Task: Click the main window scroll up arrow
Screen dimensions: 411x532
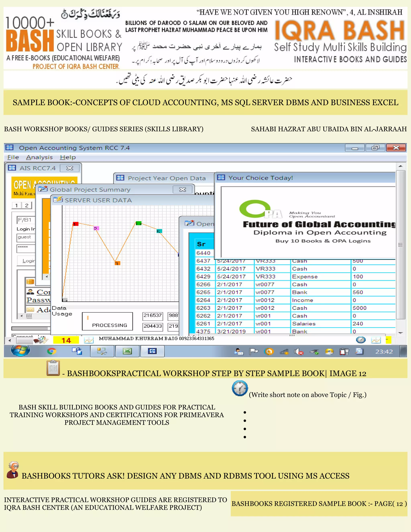Action: (401, 166)
